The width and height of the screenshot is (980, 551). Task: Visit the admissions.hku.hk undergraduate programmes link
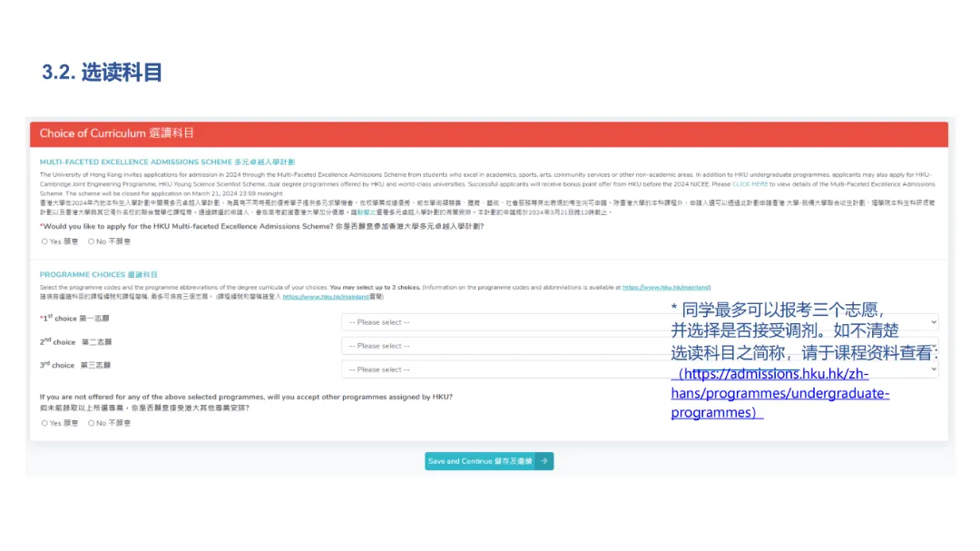(x=769, y=393)
